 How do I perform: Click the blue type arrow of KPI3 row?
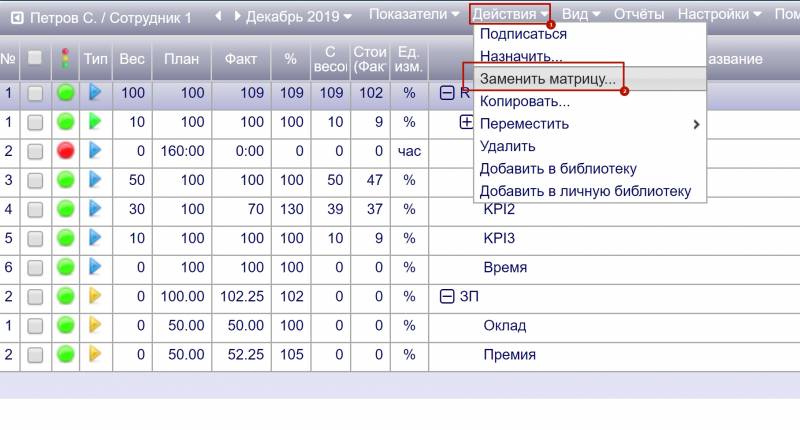tap(95, 238)
